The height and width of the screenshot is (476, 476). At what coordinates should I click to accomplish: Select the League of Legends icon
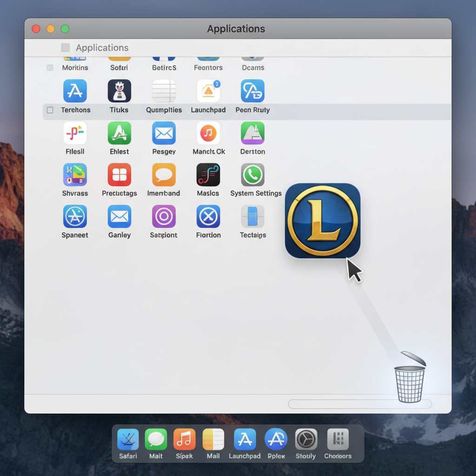322,220
